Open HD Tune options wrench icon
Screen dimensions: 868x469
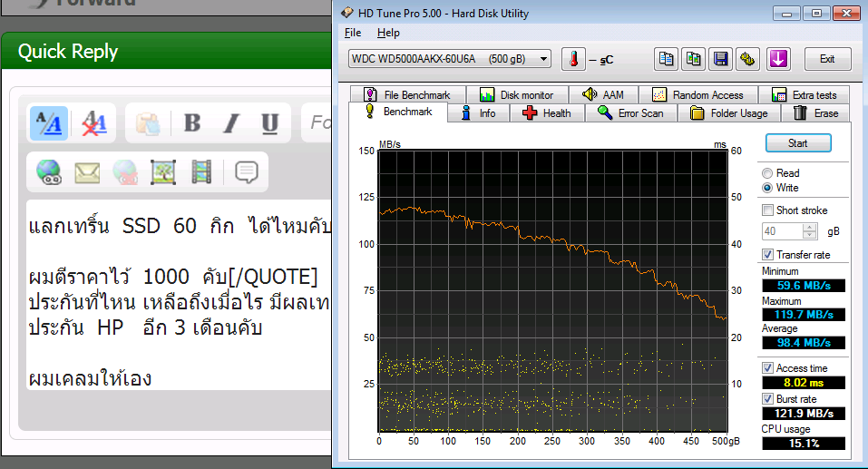(x=747, y=59)
